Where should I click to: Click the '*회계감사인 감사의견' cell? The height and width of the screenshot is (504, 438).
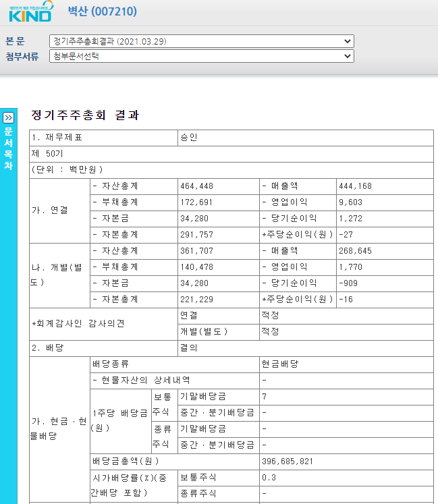(103, 324)
